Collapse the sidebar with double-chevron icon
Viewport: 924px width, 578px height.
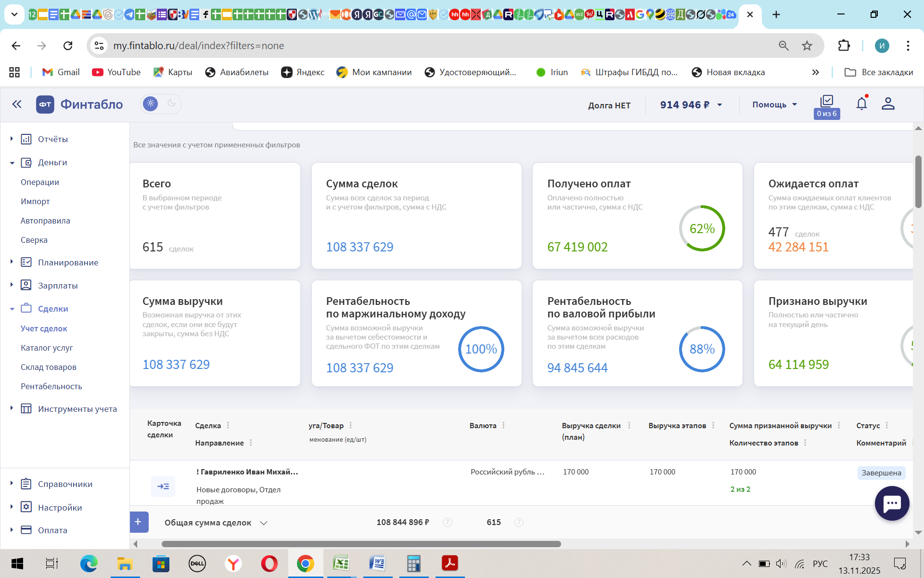click(17, 104)
